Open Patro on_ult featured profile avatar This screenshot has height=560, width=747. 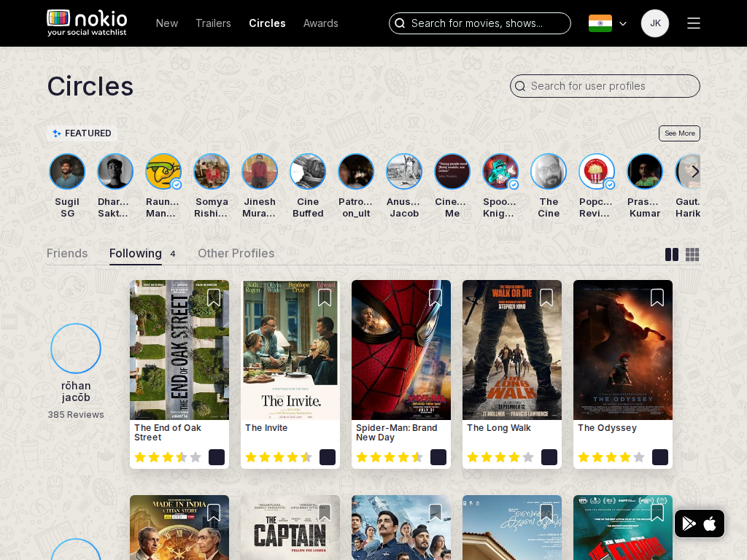pyautogui.click(x=356, y=171)
